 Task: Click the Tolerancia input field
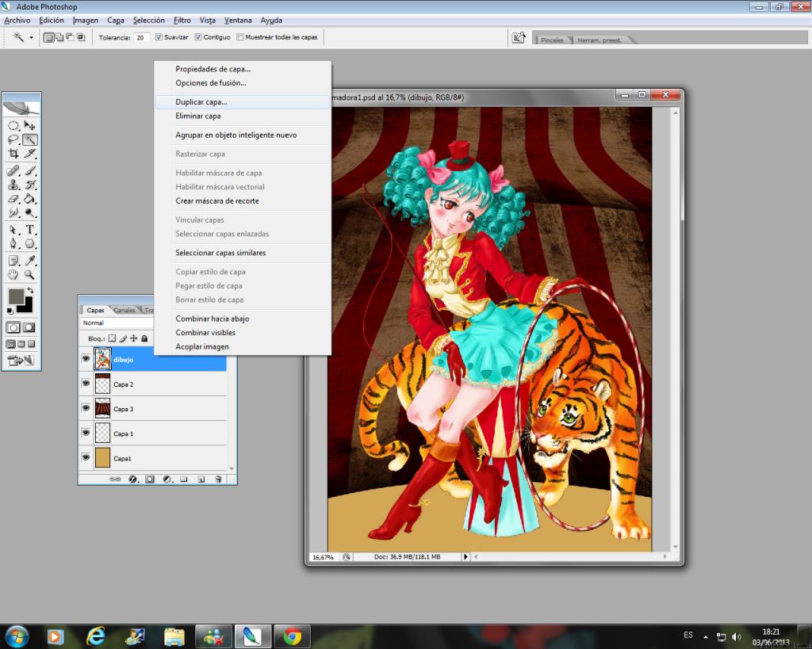141,37
